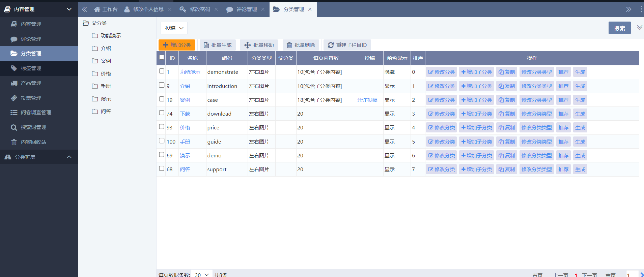Check the row checkbox for 功能演示
Image resolution: width=644 pixels, height=277 pixels.
point(162,71)
